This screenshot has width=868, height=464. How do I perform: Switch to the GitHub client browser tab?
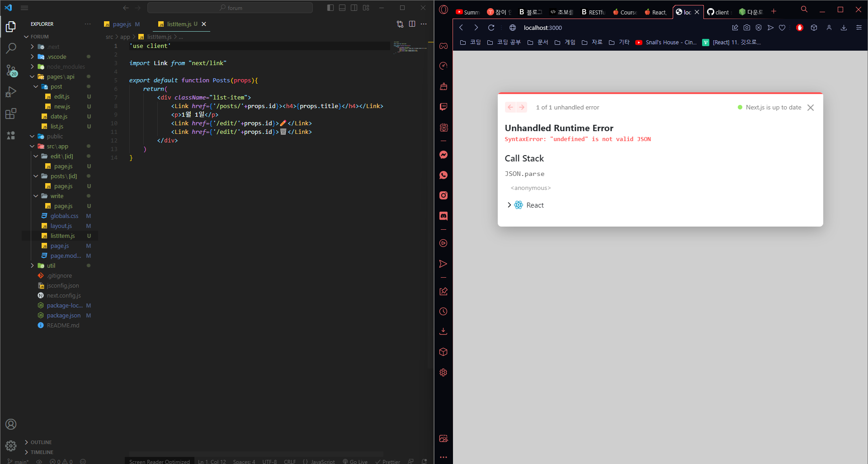coord(718,12)
